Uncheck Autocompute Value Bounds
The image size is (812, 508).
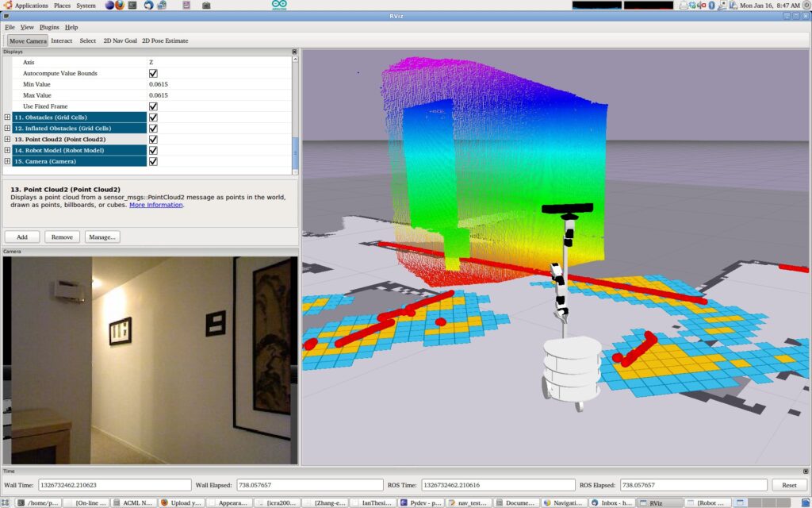click(x=153, y=73)
